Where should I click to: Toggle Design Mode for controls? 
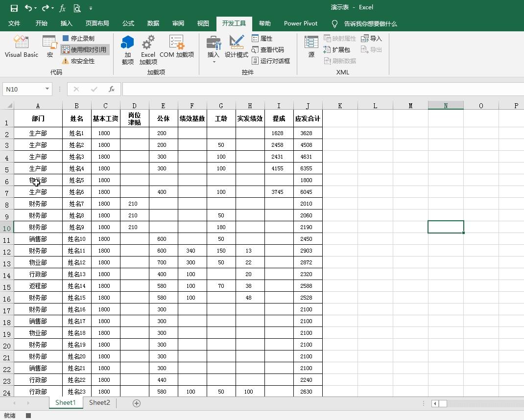click(x=236, y=47)
